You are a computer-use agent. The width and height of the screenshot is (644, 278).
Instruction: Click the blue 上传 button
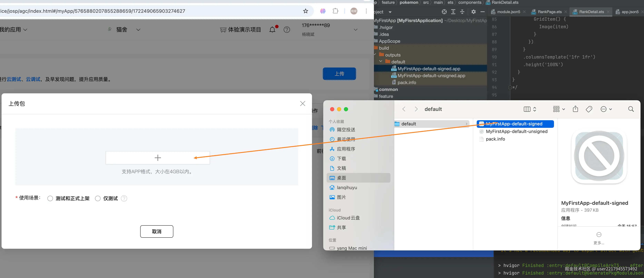pyautogui.click(x=339, y=74)
